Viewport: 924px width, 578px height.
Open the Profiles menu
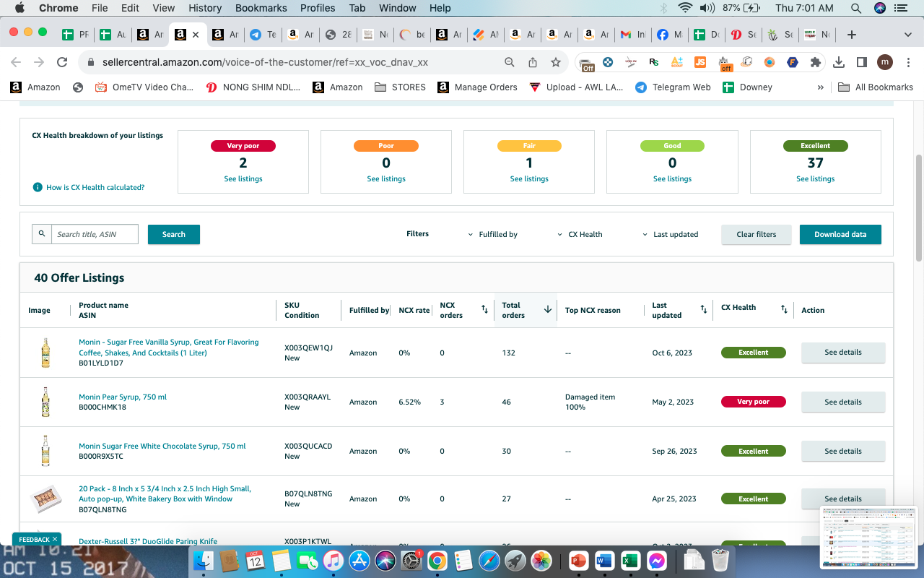coord(318,8)
